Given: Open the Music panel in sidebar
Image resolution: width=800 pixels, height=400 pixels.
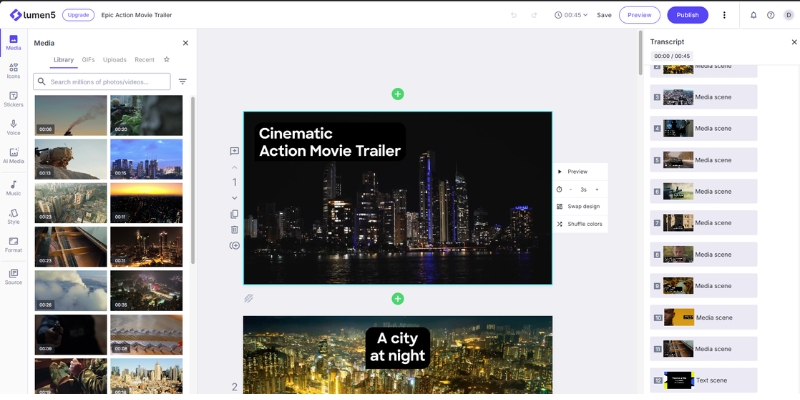Looking at the screenshot, I should (13, 188).
